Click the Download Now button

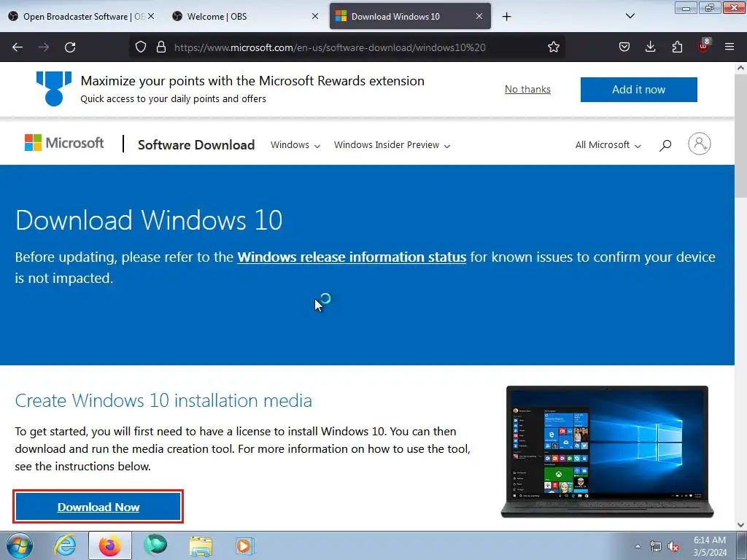tap(98, 507)
